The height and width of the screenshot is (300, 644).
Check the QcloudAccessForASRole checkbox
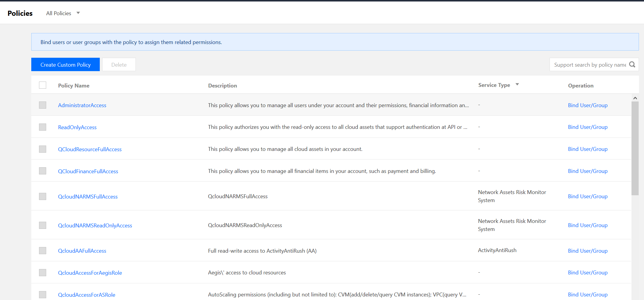[43, 295]
